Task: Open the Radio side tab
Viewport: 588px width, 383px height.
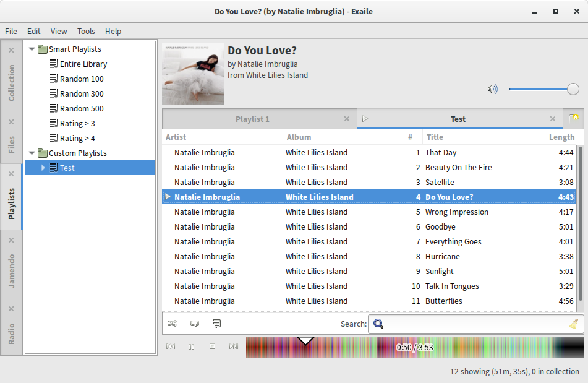Action: [12, 334]
